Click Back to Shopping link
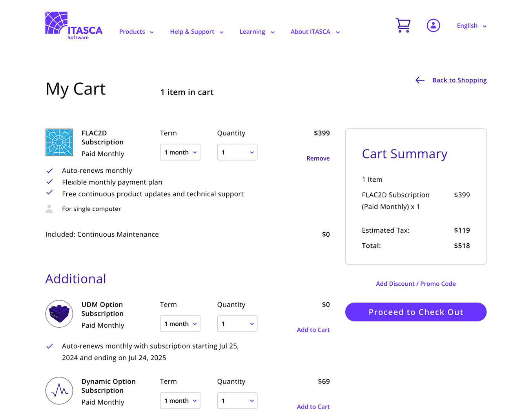The width and height of the screenshot is (532, 416). click(459, 80)
